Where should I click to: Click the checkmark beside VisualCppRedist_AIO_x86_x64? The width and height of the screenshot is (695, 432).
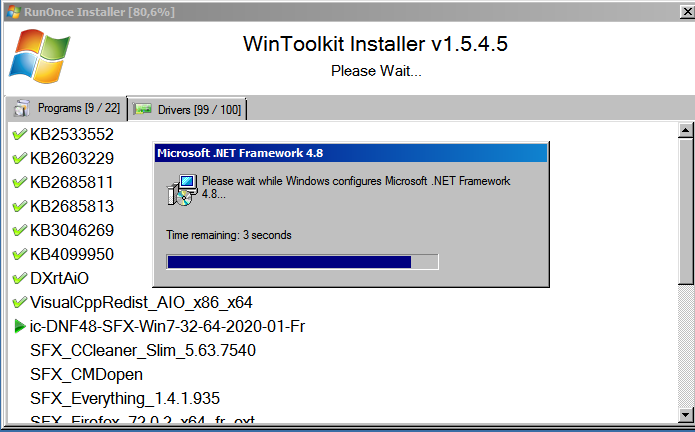(x=18, y=302)
